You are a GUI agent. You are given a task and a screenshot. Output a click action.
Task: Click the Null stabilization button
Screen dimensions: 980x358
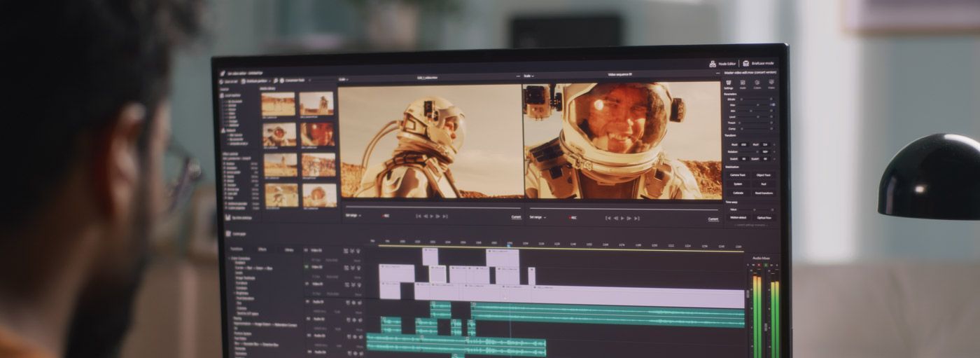point(764,184)
